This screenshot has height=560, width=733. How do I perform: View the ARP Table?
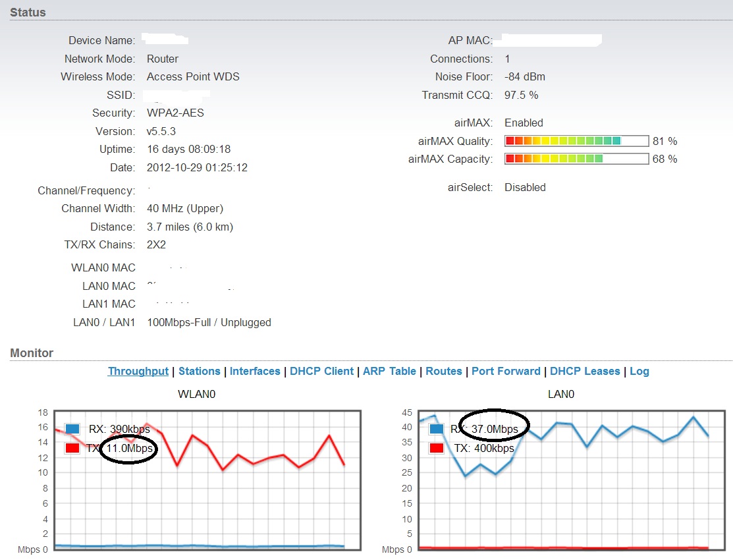389,371
